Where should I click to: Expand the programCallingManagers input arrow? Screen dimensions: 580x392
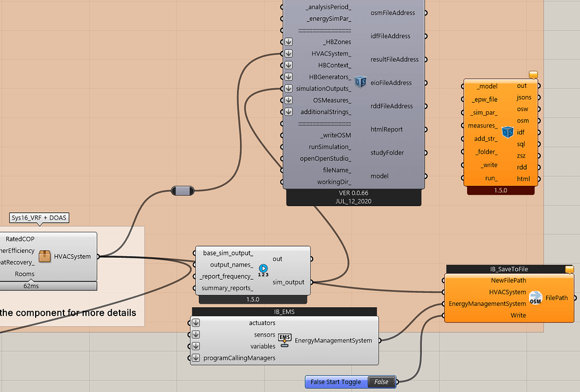(x=195, y=358)
